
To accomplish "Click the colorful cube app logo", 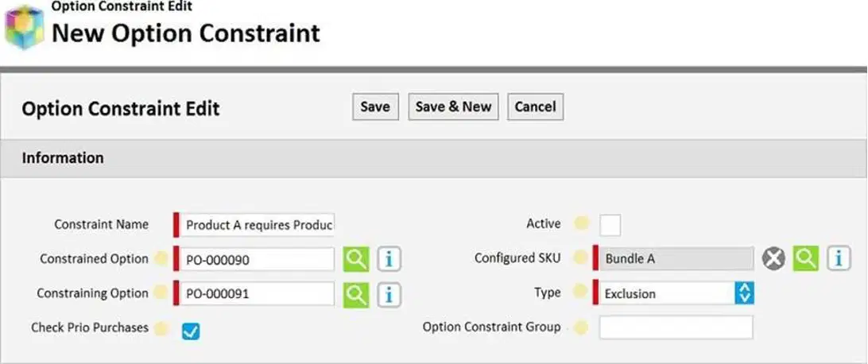I will (x=25, y=26).
